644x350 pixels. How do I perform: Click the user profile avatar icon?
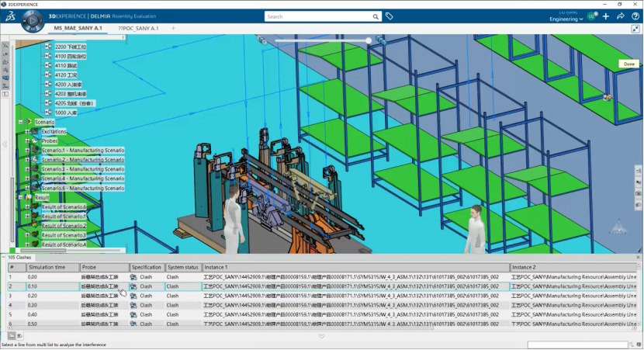point(591,16)
